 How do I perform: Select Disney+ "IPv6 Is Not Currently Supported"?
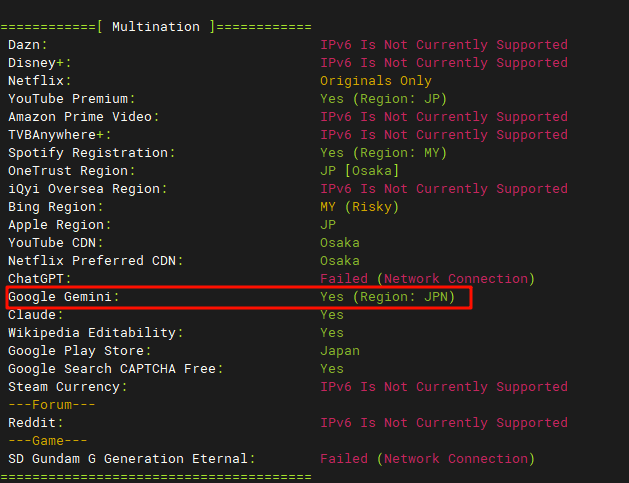[444, 63]
